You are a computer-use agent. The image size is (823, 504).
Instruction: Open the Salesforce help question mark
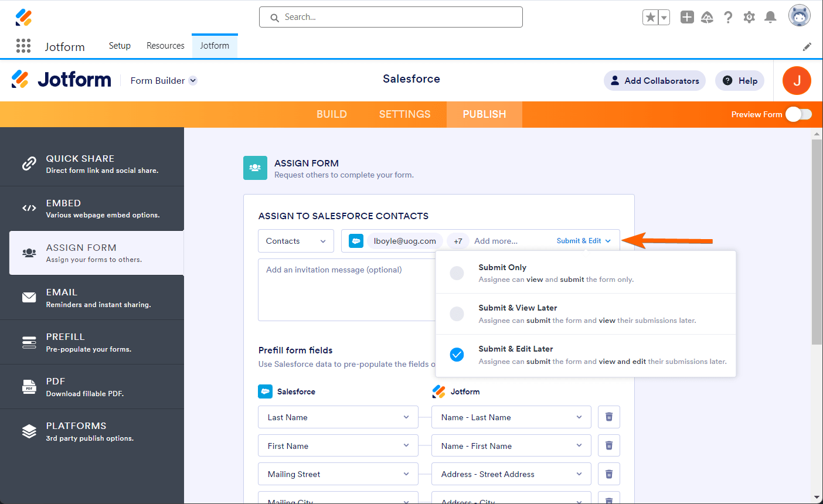[728, 18]
